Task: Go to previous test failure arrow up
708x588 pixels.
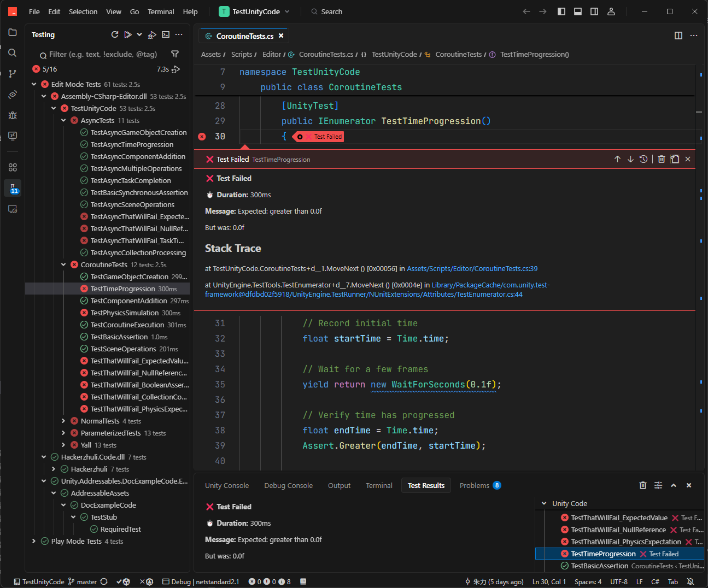Action: click(617, 159)
